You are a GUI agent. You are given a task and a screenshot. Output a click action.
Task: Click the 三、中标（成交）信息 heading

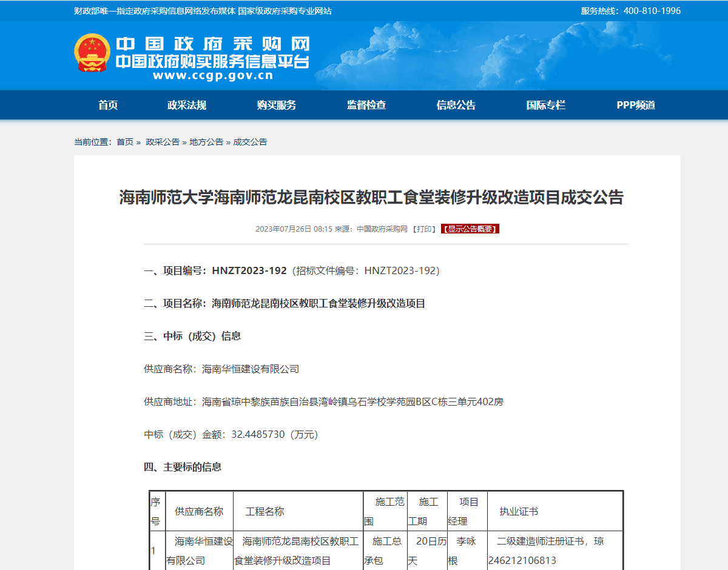coord(192,336)
